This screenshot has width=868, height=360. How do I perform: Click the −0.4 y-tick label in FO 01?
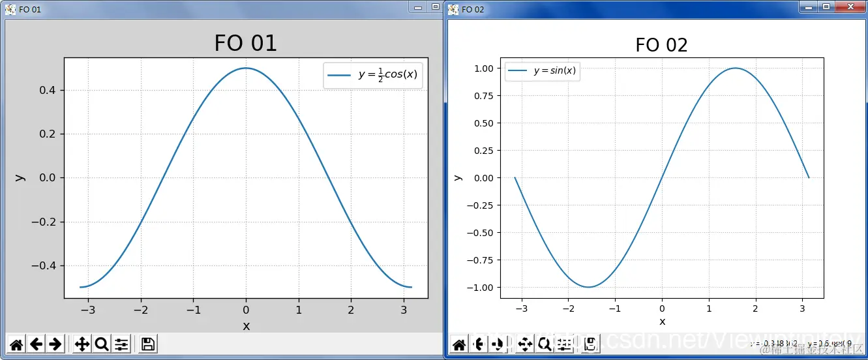pyautogui.click(x=44, y=265)
